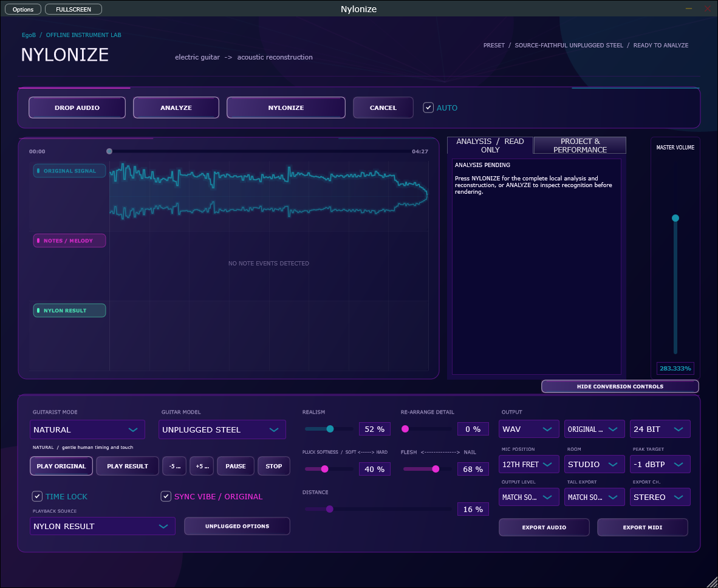Switch to ANALYSIS / READ ONLY tab
The image size is (718, 588).
click(490, 145)
